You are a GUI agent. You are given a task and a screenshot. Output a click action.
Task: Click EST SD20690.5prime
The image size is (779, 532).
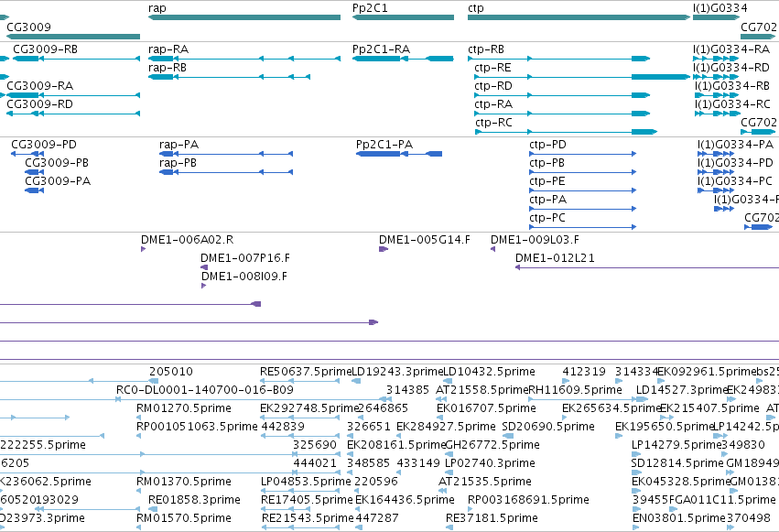point(548,427)
